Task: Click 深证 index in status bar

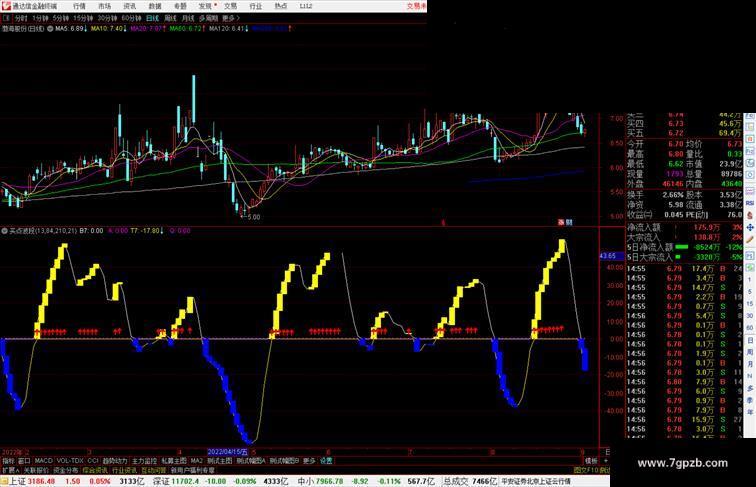Action: 161,481
